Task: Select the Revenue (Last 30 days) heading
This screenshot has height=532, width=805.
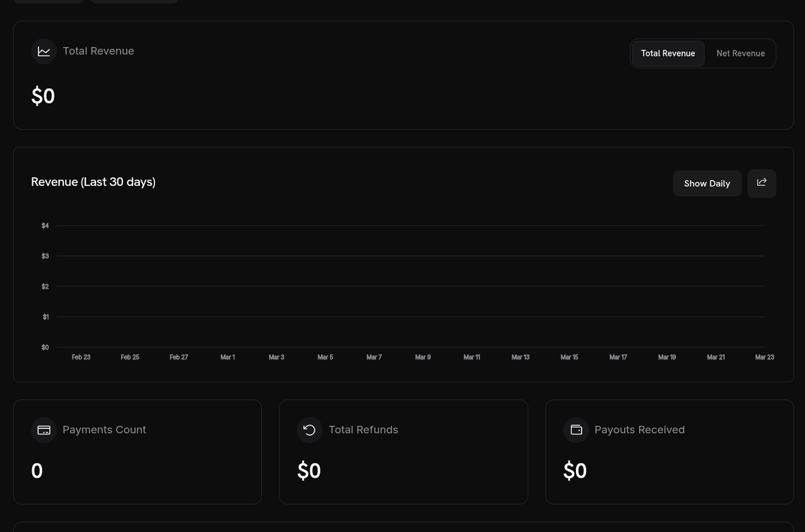Action: click(x=93, y=182)
